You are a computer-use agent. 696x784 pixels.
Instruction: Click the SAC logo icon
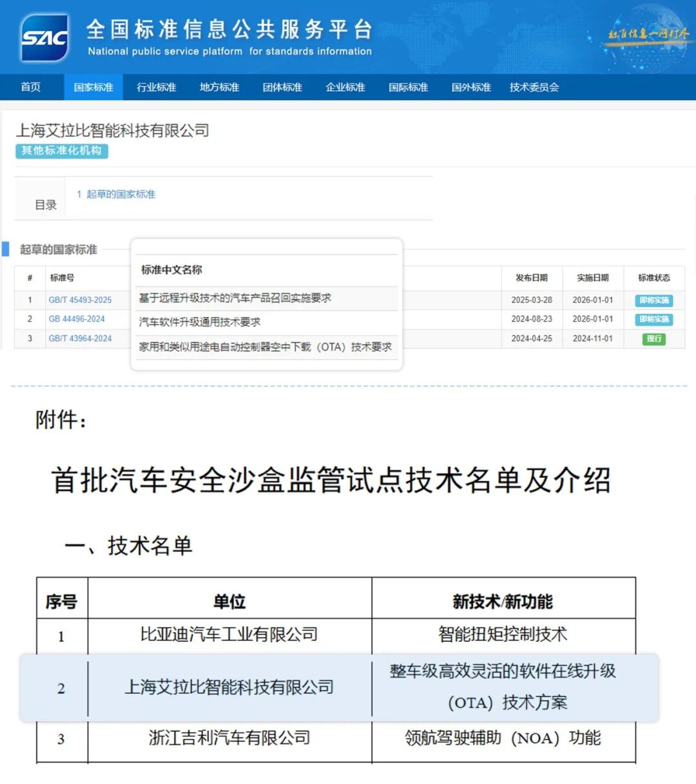coord(44,37)
